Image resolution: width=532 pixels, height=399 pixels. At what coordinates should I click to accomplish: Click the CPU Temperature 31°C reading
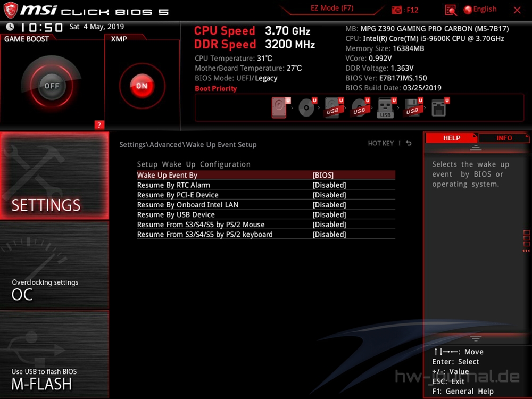tap(234, 59)
